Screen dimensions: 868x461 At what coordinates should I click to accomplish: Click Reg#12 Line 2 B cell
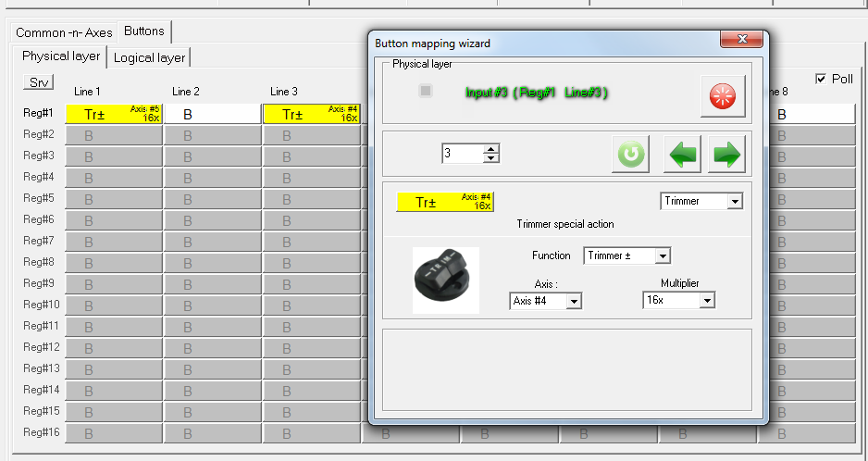click(x=213, y=348)
